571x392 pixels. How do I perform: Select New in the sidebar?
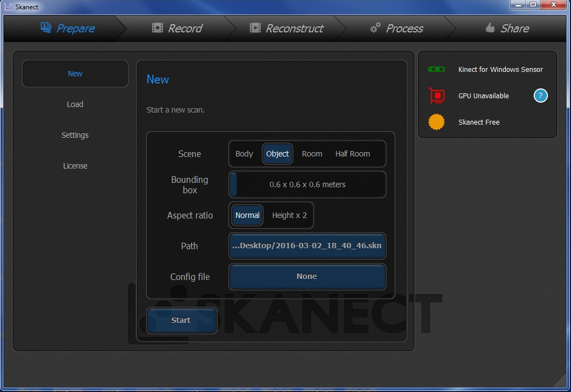click(75, 74)
